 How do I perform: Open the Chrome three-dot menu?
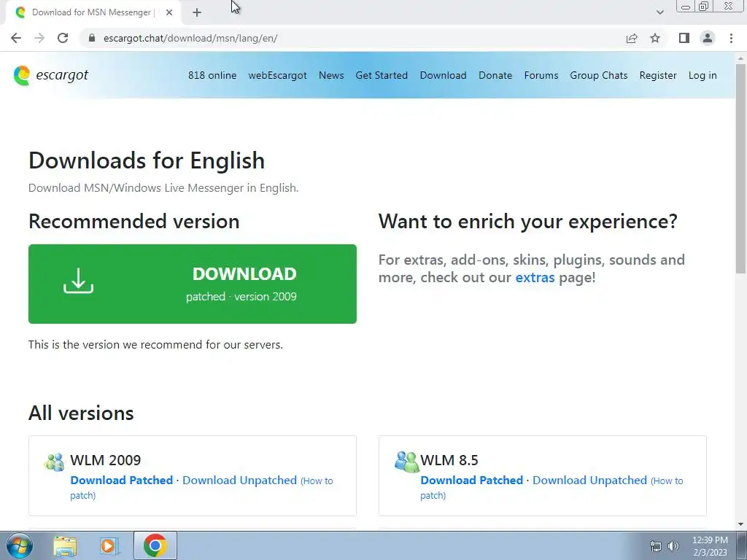(x=731, y=38)
